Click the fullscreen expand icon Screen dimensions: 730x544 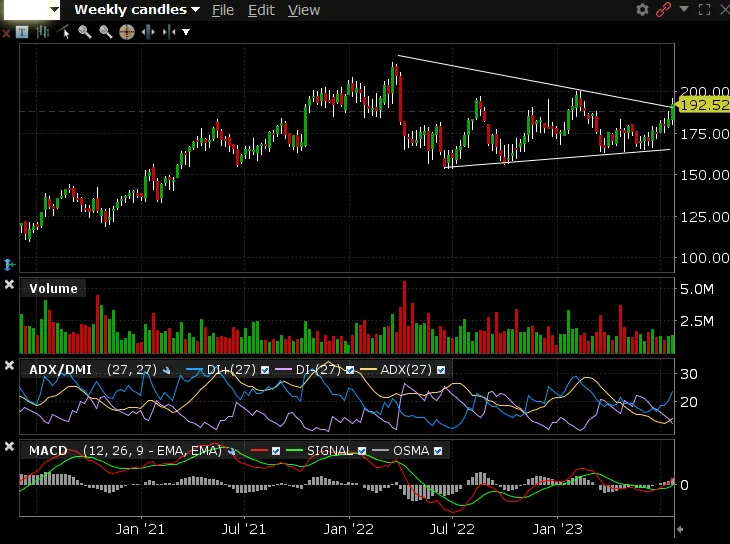pos(705,9)
